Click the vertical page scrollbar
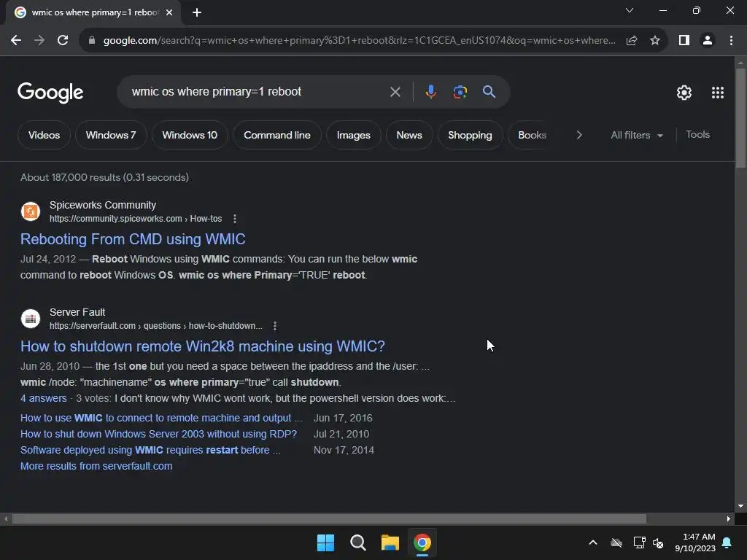747x560 pixels. pos(741,117)
